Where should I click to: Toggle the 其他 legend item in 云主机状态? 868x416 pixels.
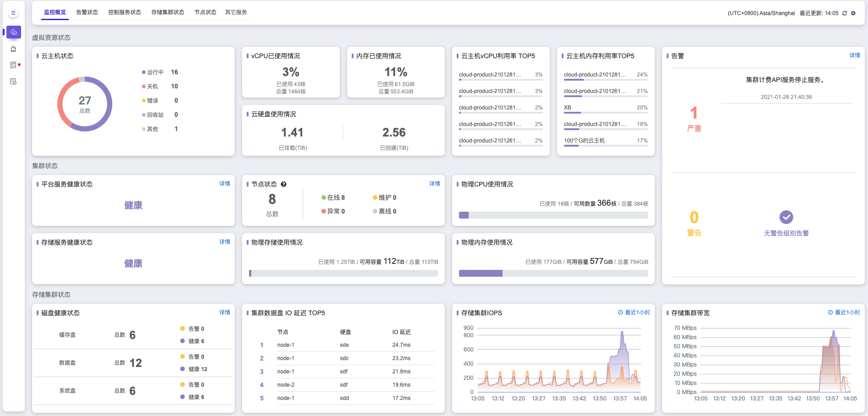(x=152, y=129)
